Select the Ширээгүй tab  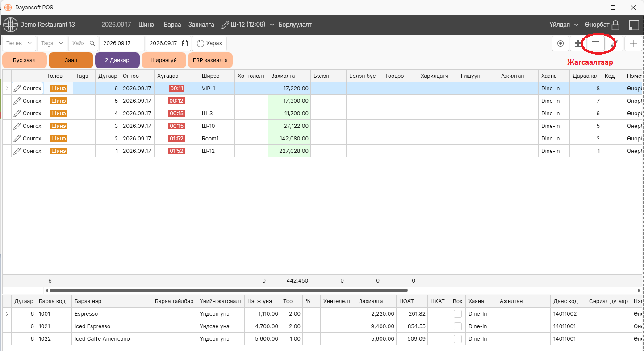164,60
